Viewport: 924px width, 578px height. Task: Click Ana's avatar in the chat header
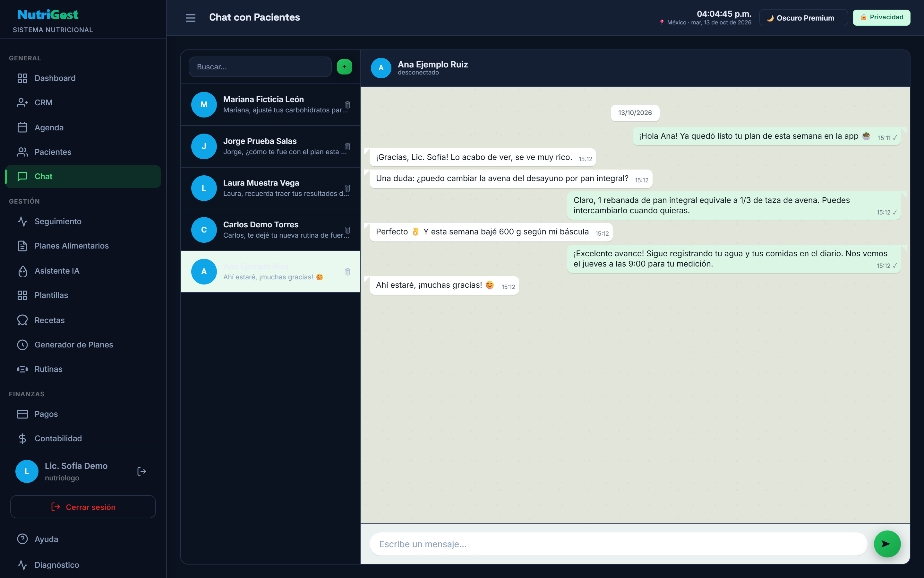(x=381, y=68)
